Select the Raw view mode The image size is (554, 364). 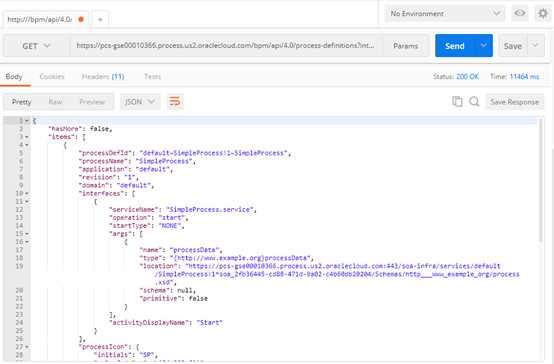(55, 102)
